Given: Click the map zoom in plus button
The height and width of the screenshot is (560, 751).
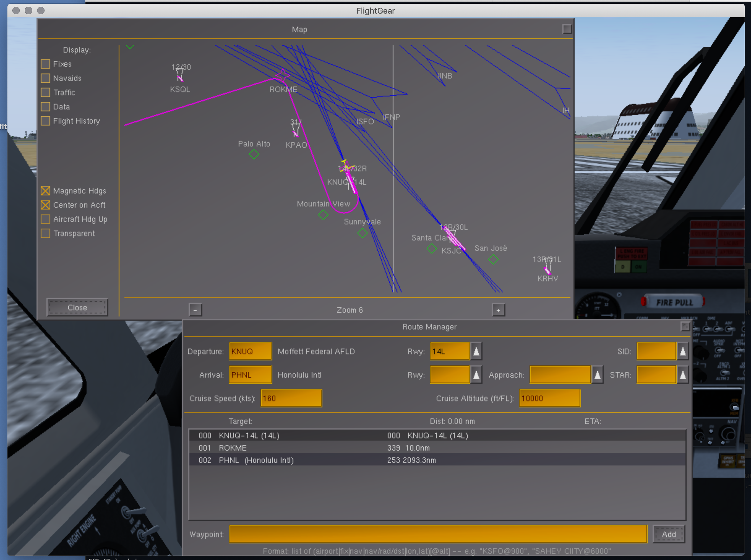Looking at the screenshot, I should point(498,310).
